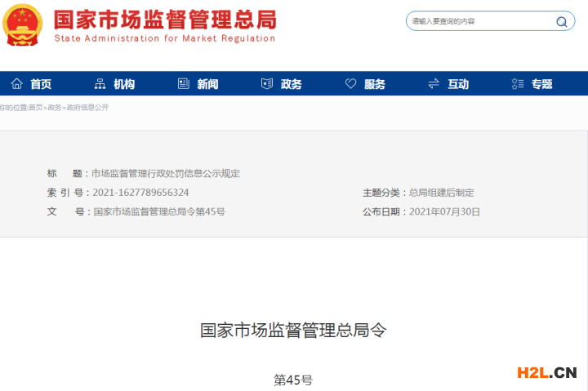The height and width of the screenshot is (391, 588).
Task: Open 政务 in the breadcrumb trail
Action: [x=55, y=108]
